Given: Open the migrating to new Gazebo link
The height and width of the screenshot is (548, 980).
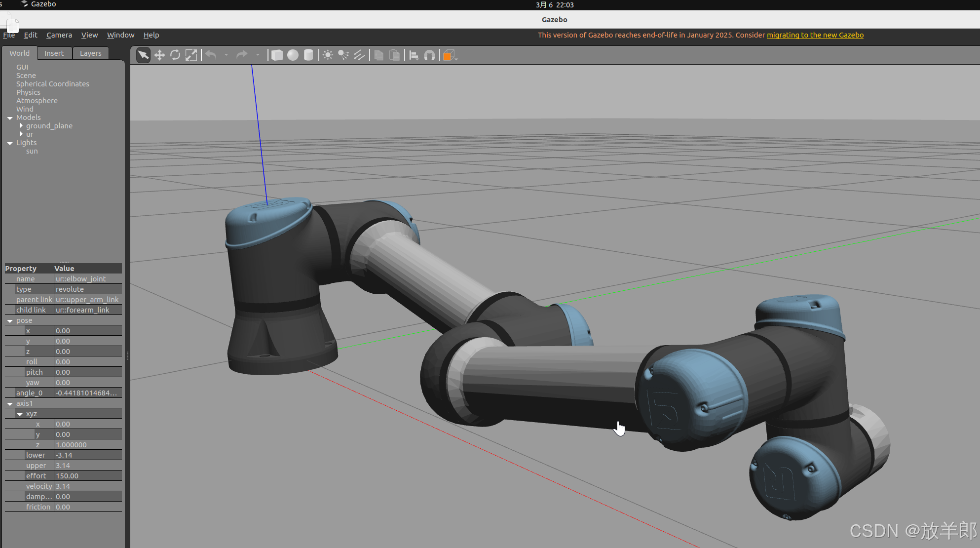Looking at the screenshot, I should click(x=815, y=35).
